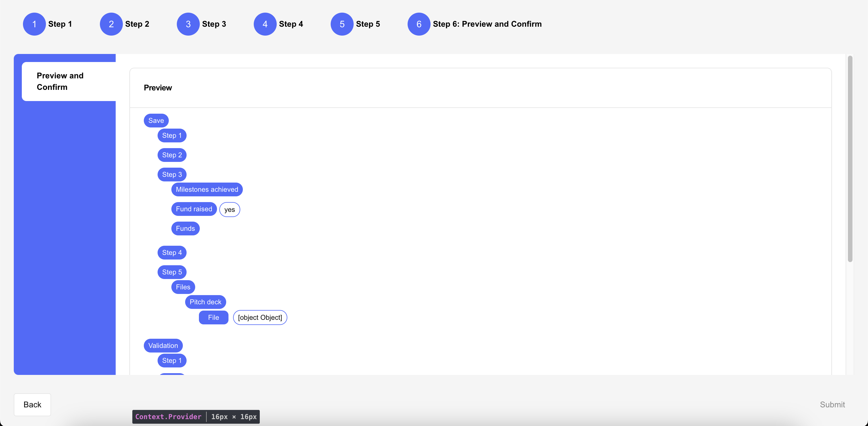The height and width of the screenshot is (426, 868).
Task: Collapse the Files node
Action: (x=183, y=287)
